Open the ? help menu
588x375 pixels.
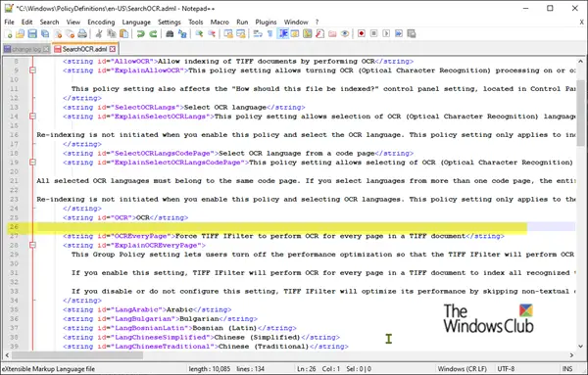pos(317,23)
